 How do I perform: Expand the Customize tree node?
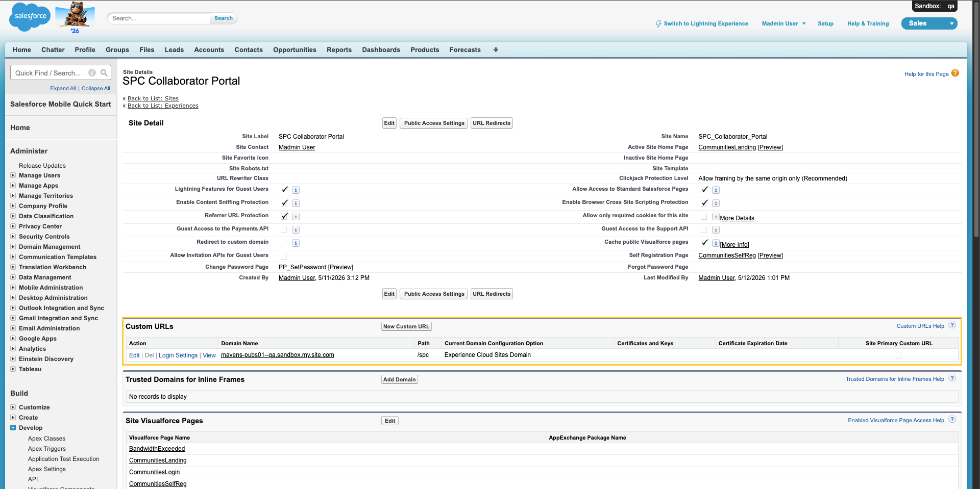pyautogui.click(x=13, y=407)
